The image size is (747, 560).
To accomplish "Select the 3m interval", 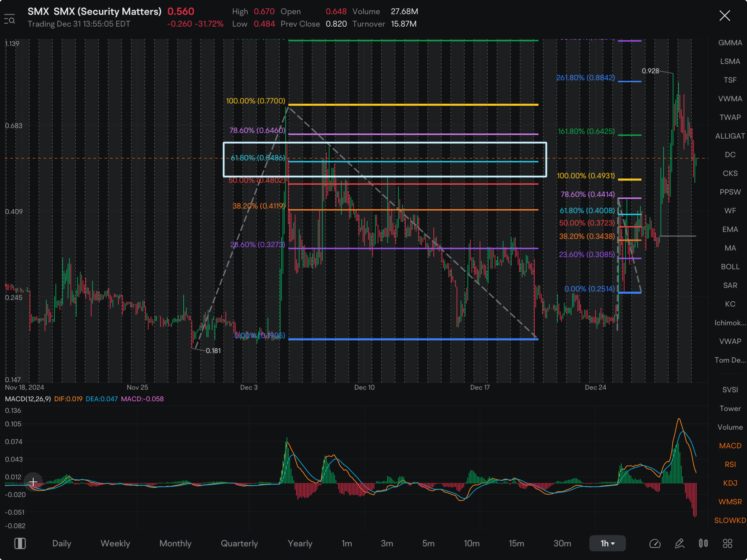I will [387, 543].
